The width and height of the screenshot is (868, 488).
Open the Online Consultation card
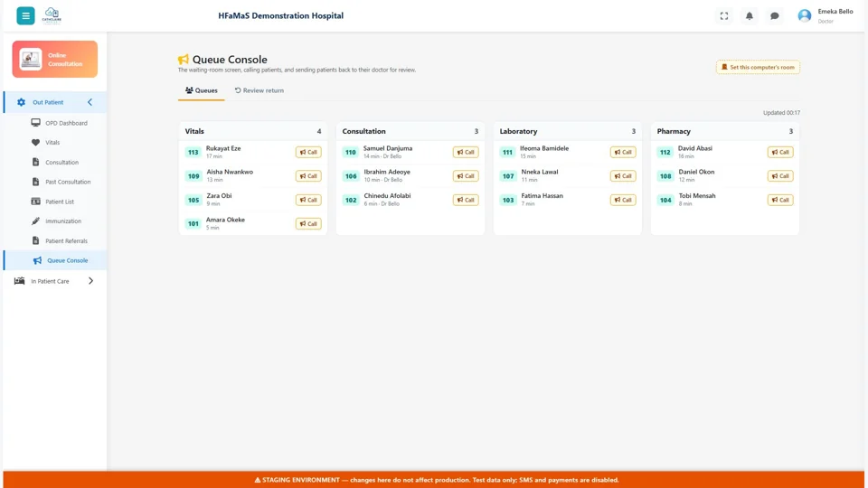pos(55,60)
